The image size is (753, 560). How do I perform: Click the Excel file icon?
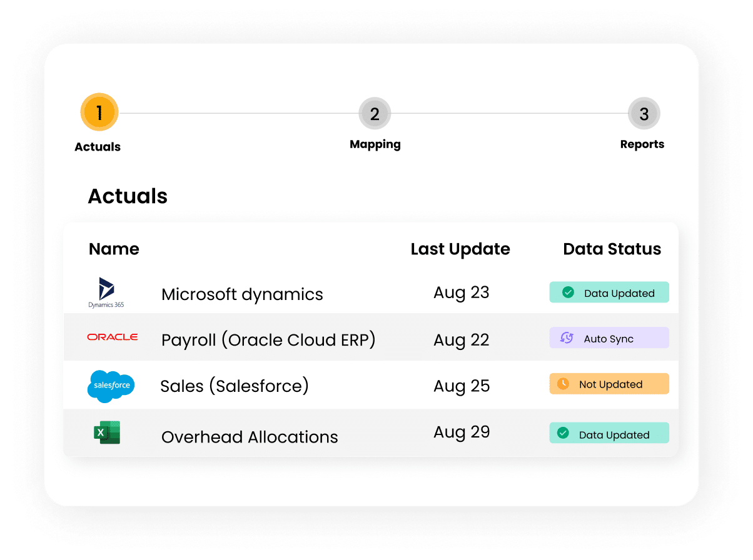(x=107, y=432)
